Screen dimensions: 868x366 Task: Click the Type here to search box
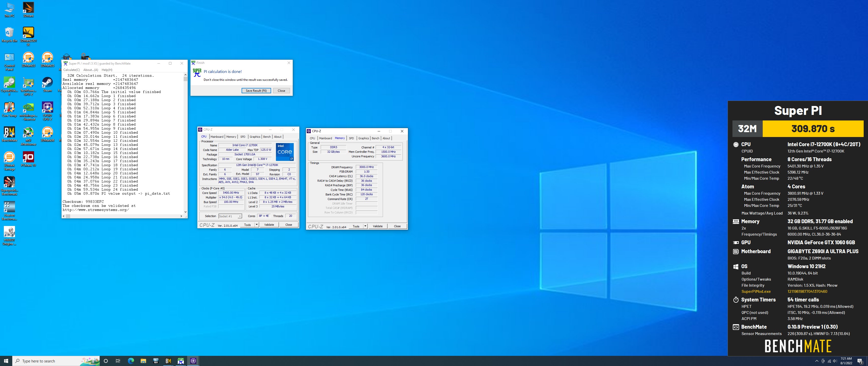click(56, 361)
